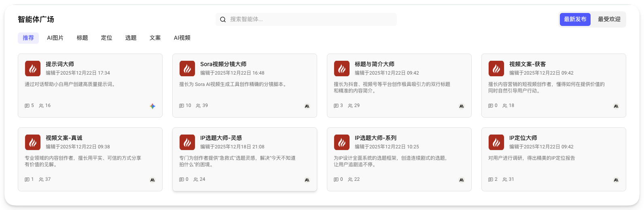Viewport: 644px width, 210px height.
Task: Open the 视频文案-真诚 agent title
Action: (64, 138)
